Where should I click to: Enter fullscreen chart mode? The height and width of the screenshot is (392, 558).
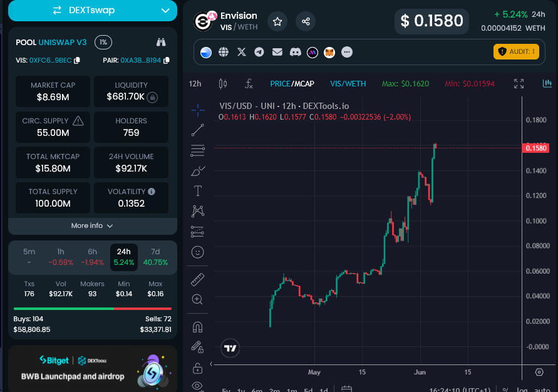pyautogui.click(x=519, y=83)
